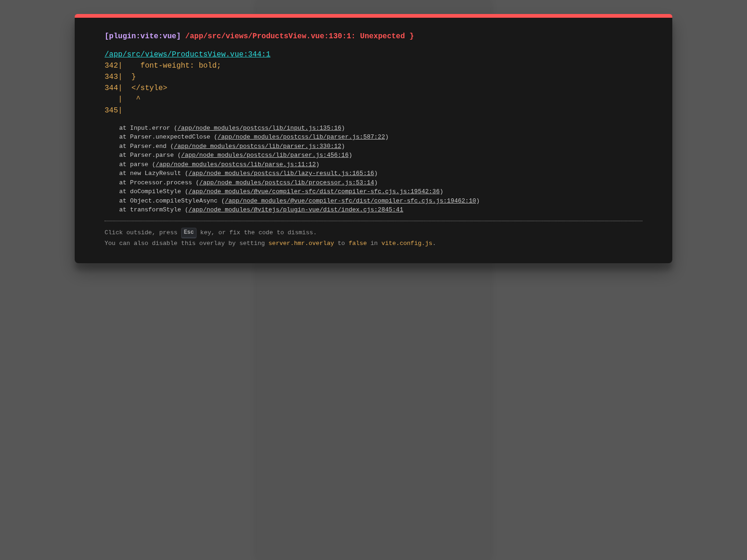Click code line 343 closing brace
Viewport: 747px width, 560px height.
[x=134, y=77]
